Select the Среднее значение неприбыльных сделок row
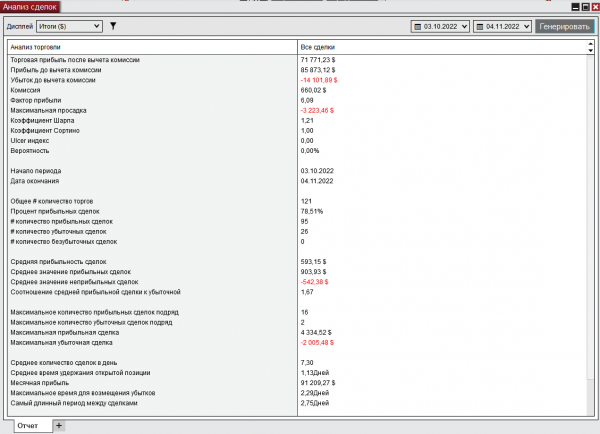The height and width of the screenshot is (434, 600). pos(74,282)
